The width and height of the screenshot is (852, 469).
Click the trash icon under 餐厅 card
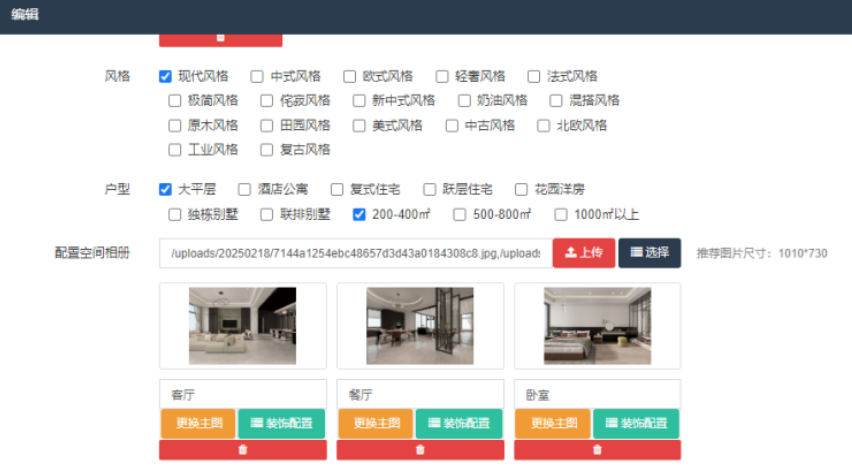click(x=420, y=450)
